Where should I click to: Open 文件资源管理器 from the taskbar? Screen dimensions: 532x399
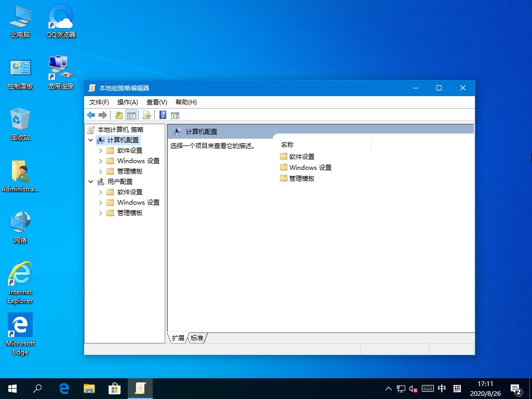coord(89,388)
